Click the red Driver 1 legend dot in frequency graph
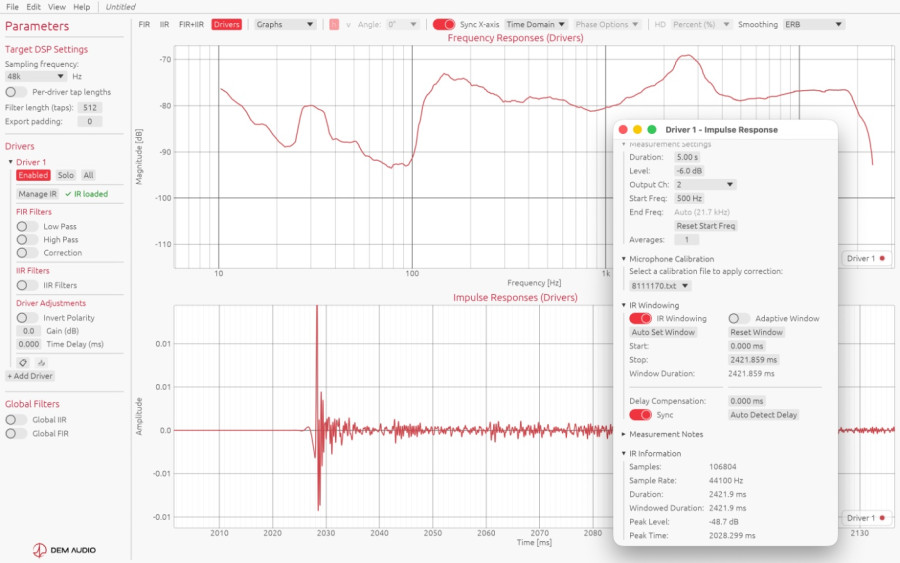Viewport: 900px width, 563px height. coord(882,258)
